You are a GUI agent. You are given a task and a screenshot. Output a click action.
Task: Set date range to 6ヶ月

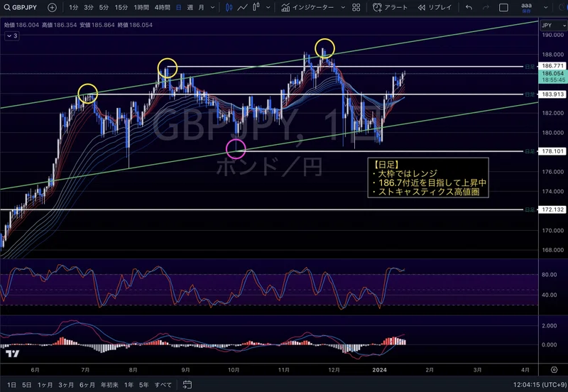[87, 385]
